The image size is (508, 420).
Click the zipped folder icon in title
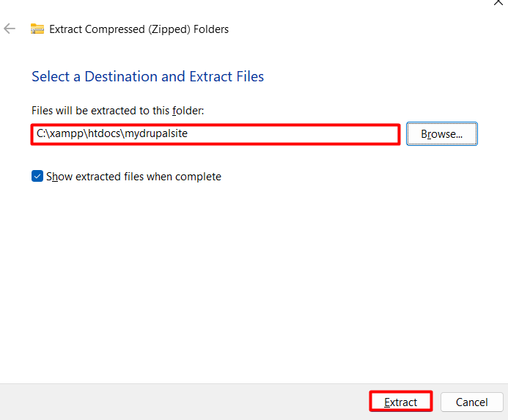(37, 29)
